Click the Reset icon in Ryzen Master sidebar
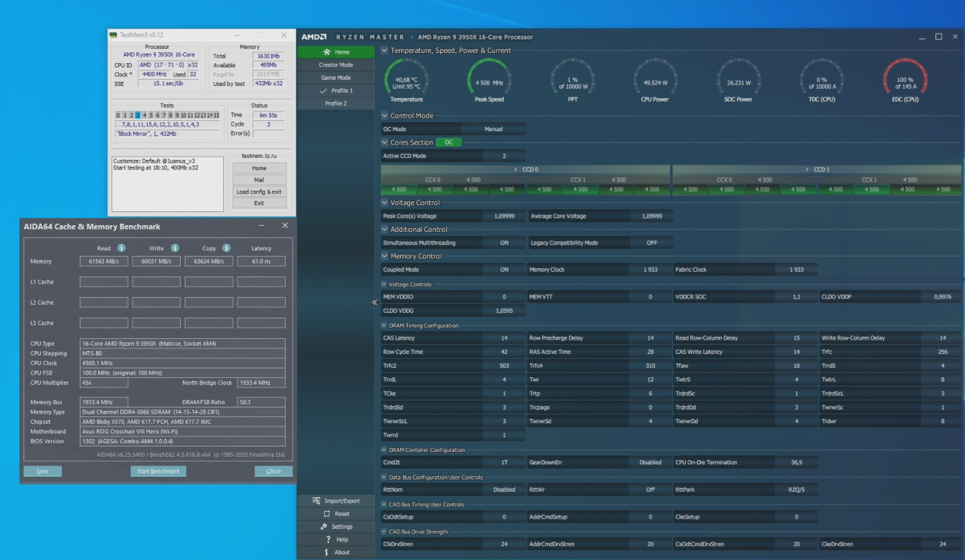Screen dimensions: 965x560 tap(326, 514)
